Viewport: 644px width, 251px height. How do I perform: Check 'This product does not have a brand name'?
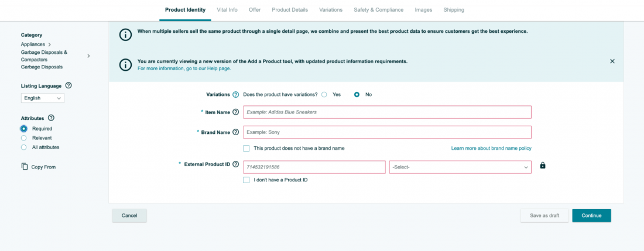tap(246, 148)
